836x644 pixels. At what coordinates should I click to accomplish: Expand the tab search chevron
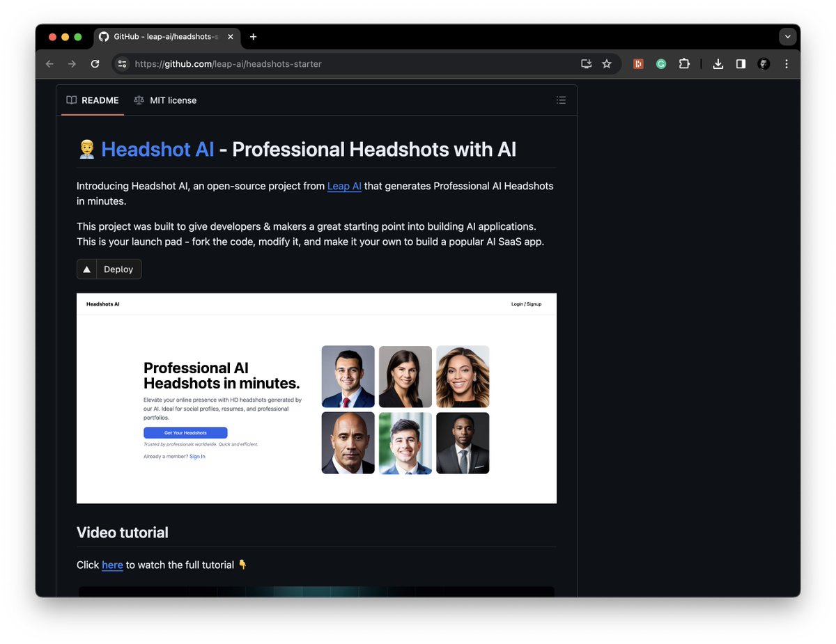[x=788, y=37]
